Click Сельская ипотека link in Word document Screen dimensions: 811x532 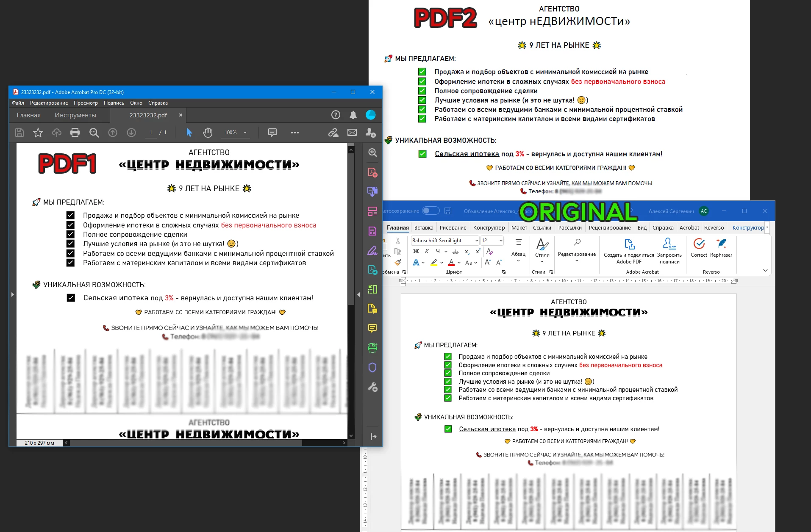tap(487, 429)
